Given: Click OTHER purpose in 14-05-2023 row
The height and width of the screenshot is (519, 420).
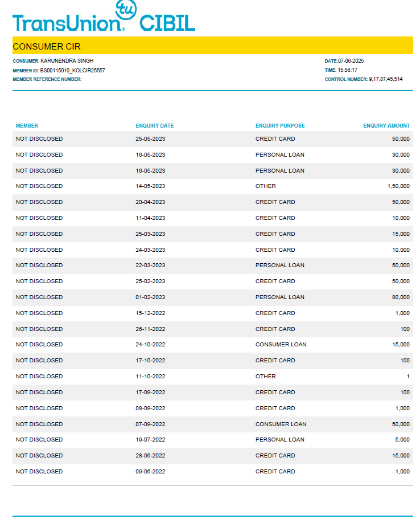Looking at the screenshot, I should click(266, 186).
